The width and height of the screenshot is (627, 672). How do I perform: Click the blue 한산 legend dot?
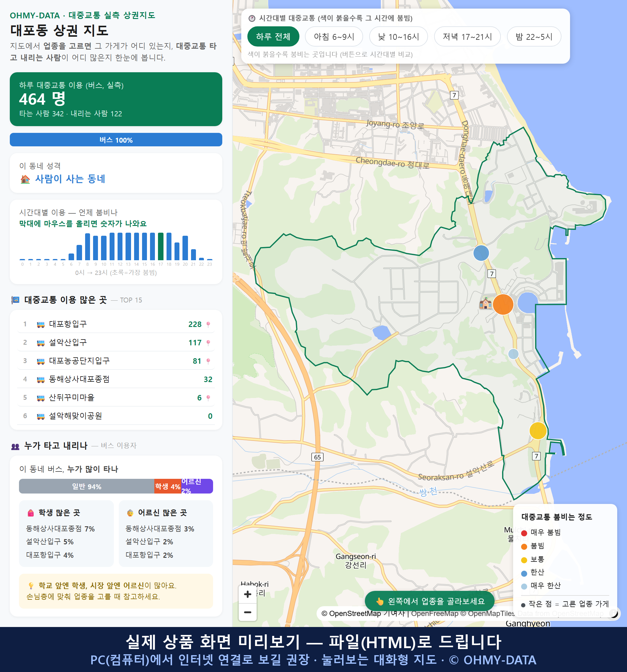[x=524, y=573]
